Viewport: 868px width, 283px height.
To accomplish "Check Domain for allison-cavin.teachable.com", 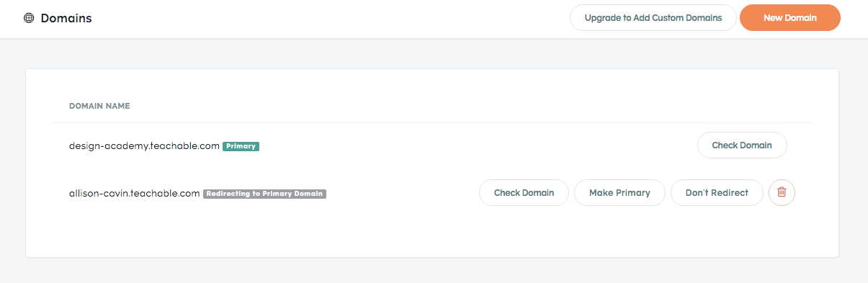I will pos(524,192).
